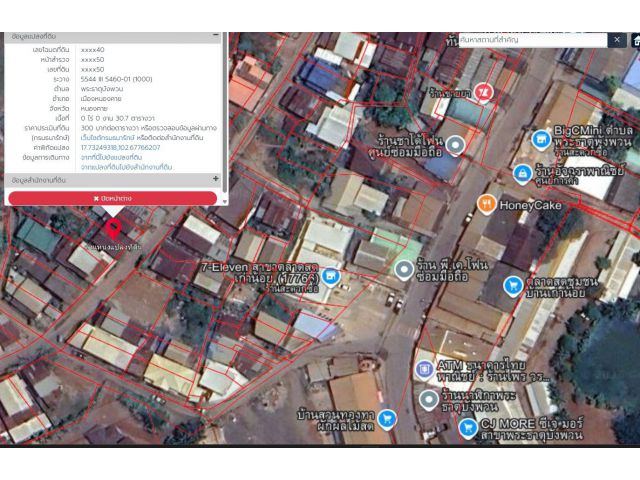The height and width of the screenshot is (480, 640).
Task: Open directions from parcel to land office
Action: 126,167
